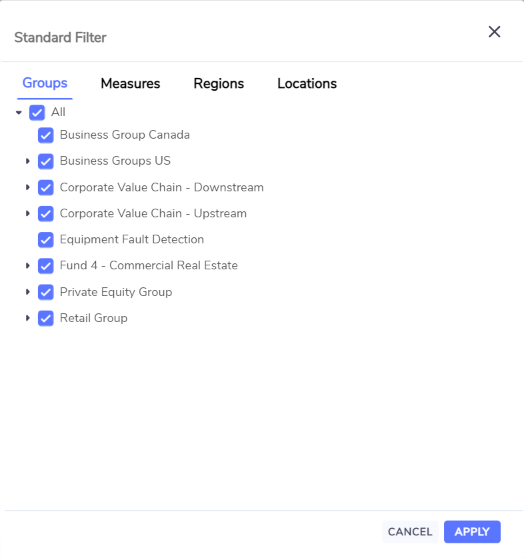The image size is (524, 558).
Task: Toggle Private Equity Group checkbox
Action: (46, 292)
